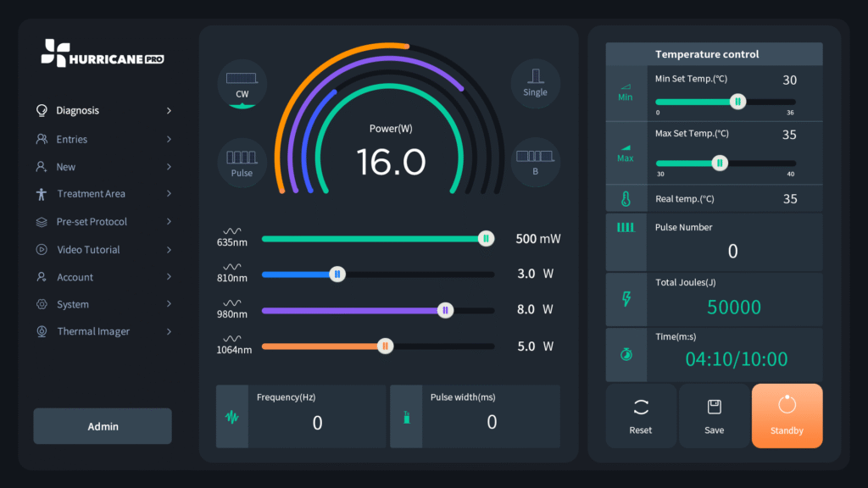The width and height of the screenshot is (868, 488).
Task: Click the Admin user button
Action: click(x=103, y=426)
